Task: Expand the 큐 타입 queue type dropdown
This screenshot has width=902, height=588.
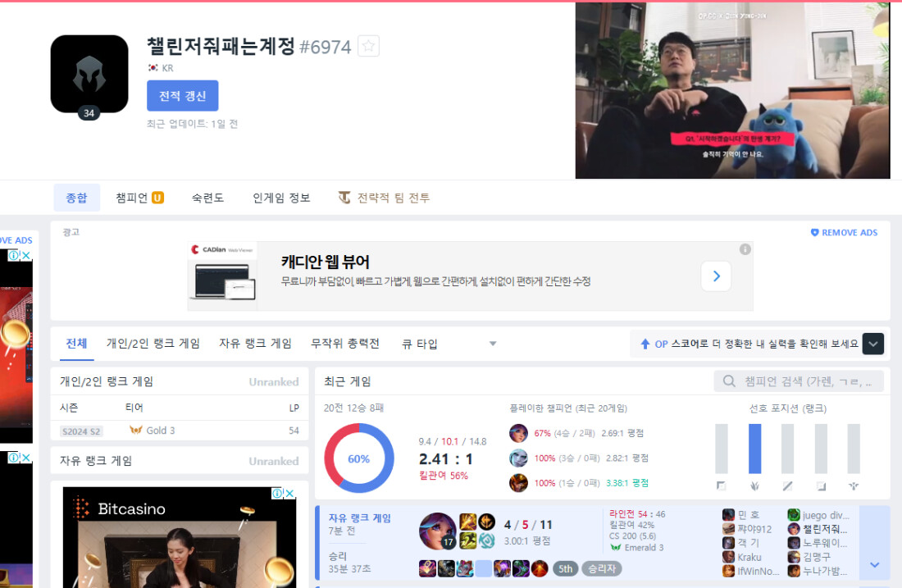Action: pyautogui.click(x=449, y=344)
